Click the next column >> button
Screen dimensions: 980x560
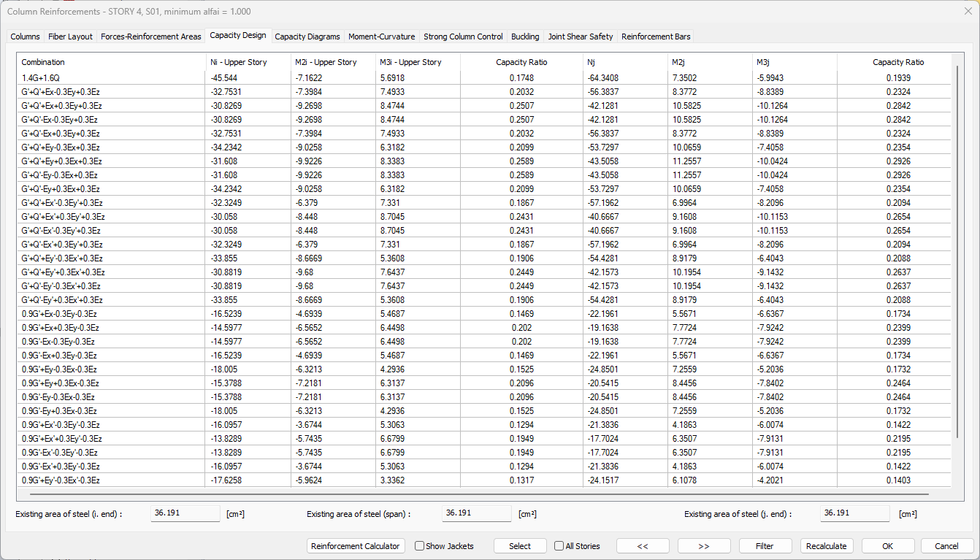point(704,546)
